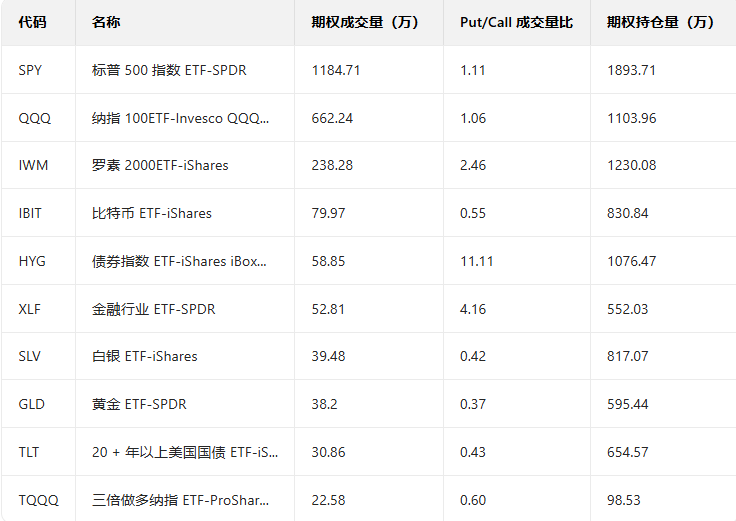
Task: Click IWM open interest 1230.08
Action: 631,165
